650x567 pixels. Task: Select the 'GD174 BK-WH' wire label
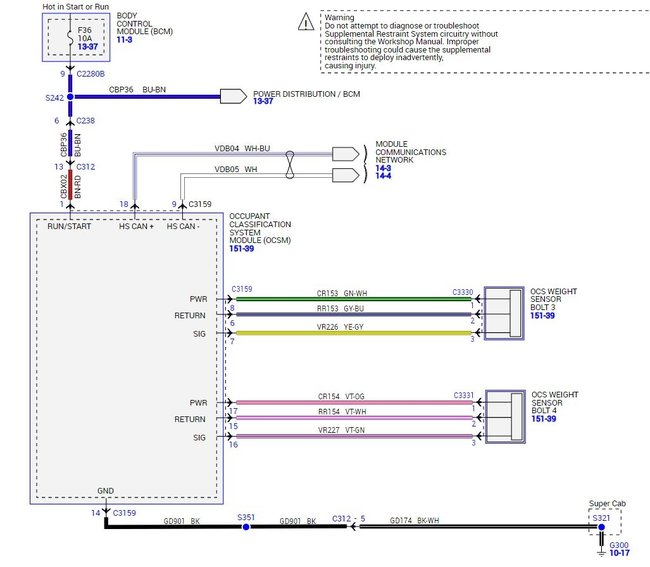tap(414, 520)
